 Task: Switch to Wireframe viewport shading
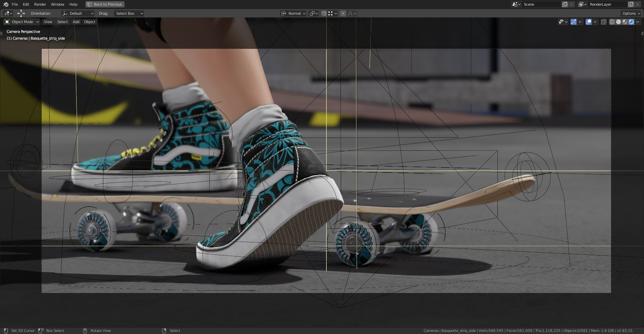click(x=612, y=22)
